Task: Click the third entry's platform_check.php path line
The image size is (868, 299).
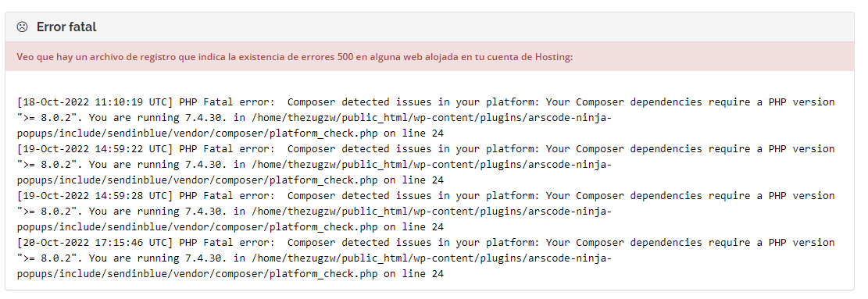Action: pyautogui.click(x=230, y=226)
